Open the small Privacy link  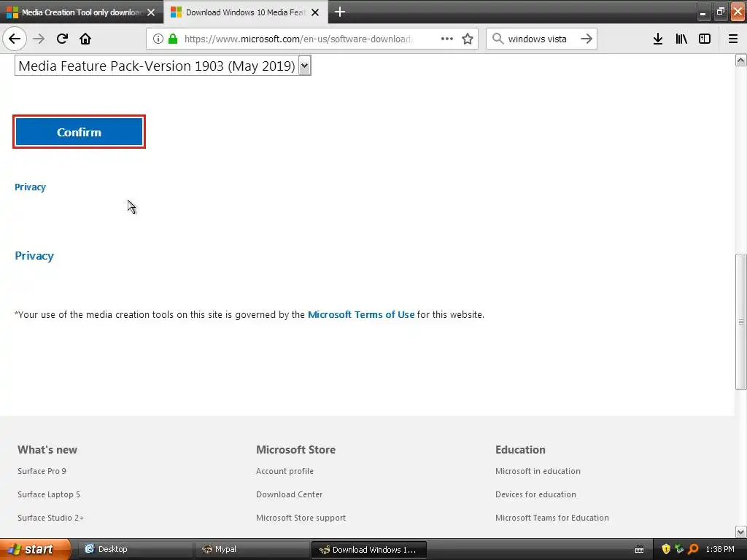coord(30,187)
